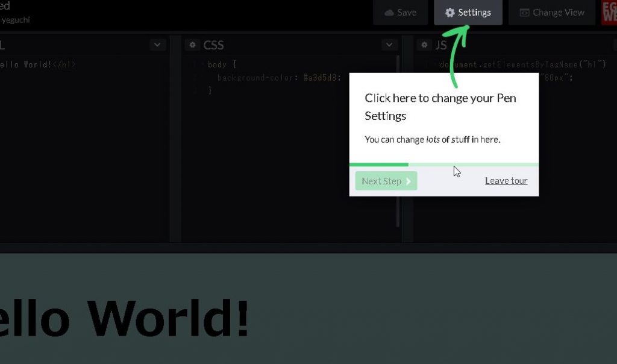Click the arrow chevron inside Next Step button
Viewport: 617px width, 364px height.
[x=409, y=181]
